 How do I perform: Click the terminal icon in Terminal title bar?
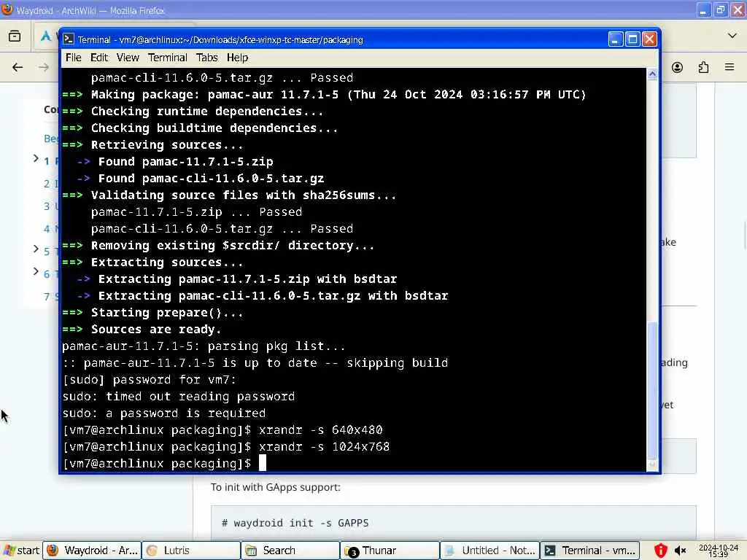click(x=69, y=39)
